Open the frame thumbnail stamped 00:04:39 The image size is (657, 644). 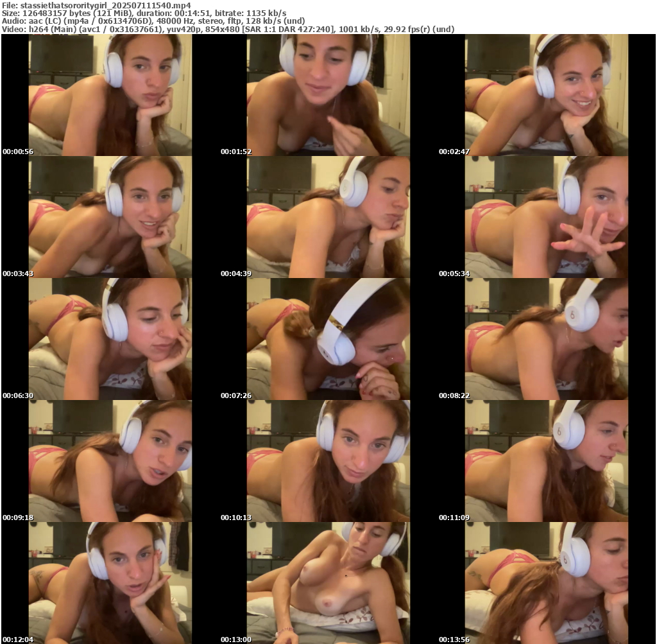(328, 217)
